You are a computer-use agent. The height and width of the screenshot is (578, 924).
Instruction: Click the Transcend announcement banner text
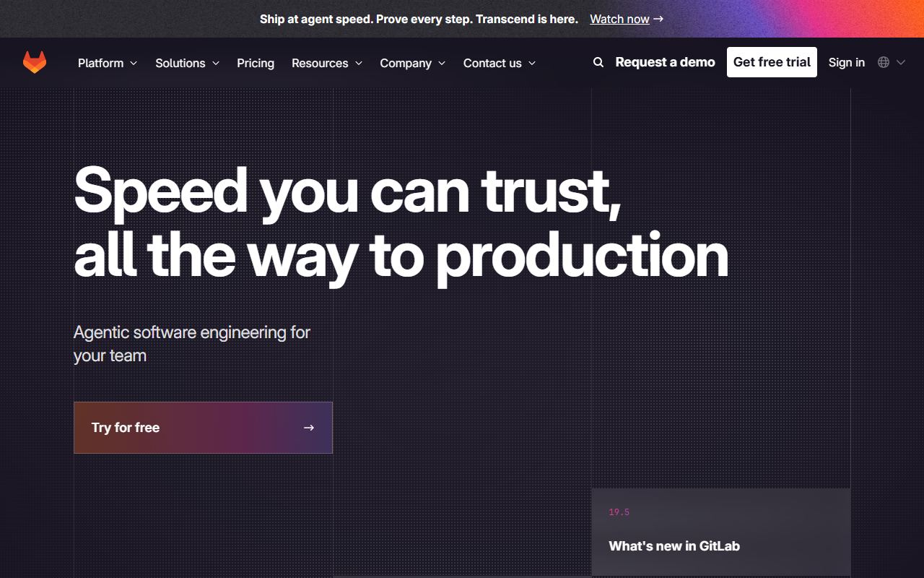[x=419, y=20]
